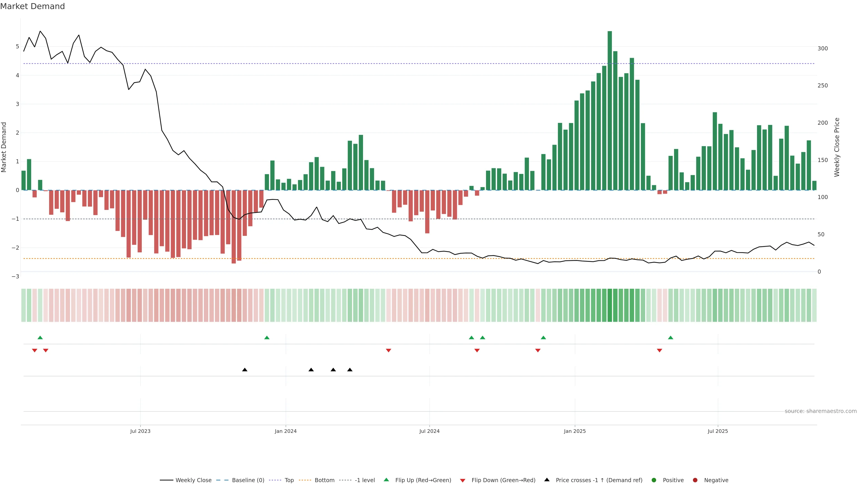Click the Jan 2025 x-axis label
This screenshot has width=868, height=488.
575,432
